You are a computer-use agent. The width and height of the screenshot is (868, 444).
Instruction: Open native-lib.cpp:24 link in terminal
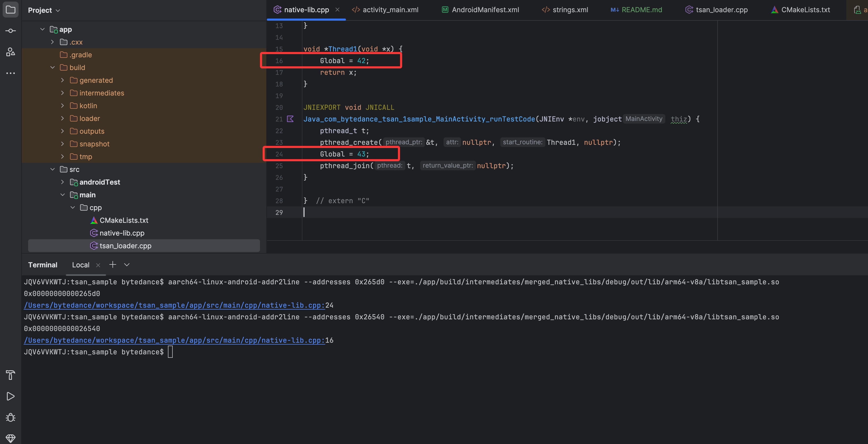[x=174, y=305]
